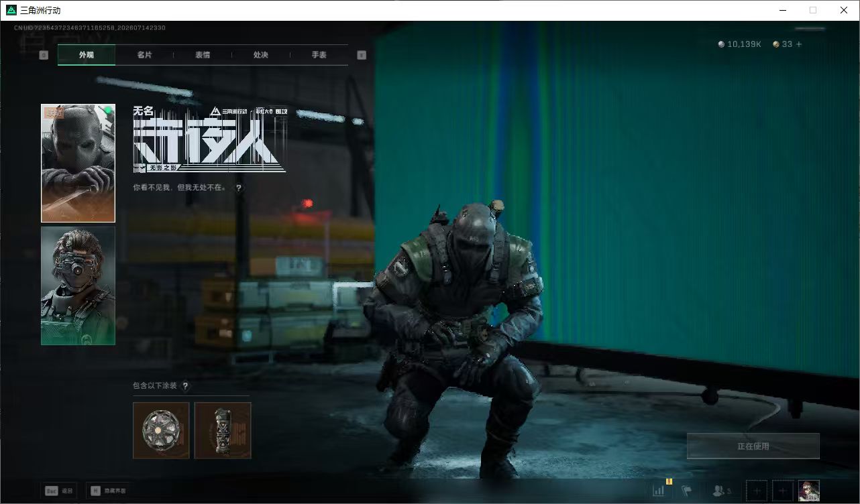Click the Q previous-tab key icon
Image resolution: width=860 pixels, height=504 pixels.
point(44,55)
